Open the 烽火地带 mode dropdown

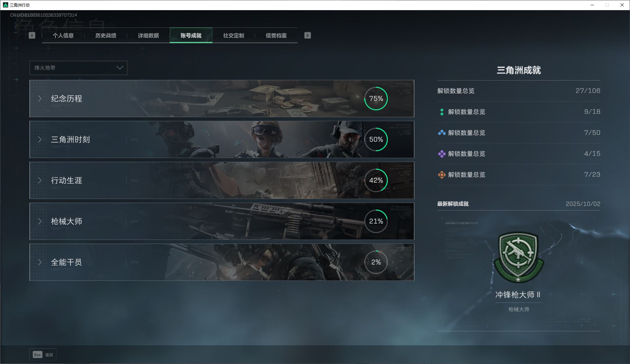pyautogui.click(x=78, y=68)
